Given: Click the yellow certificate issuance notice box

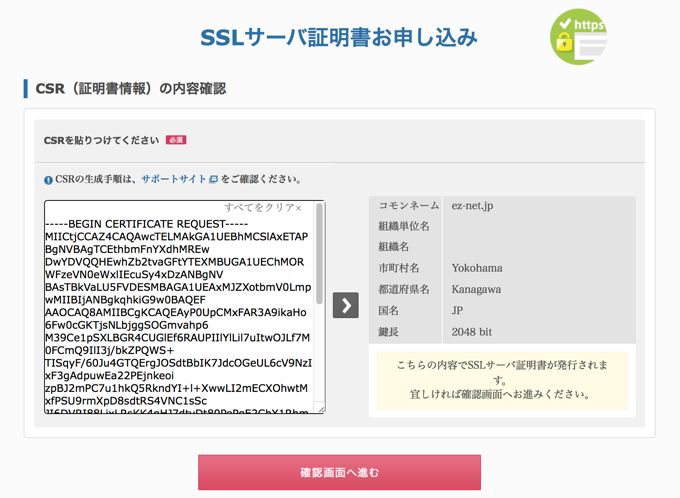Looking at the screenshot, I should tap(504, 380).
